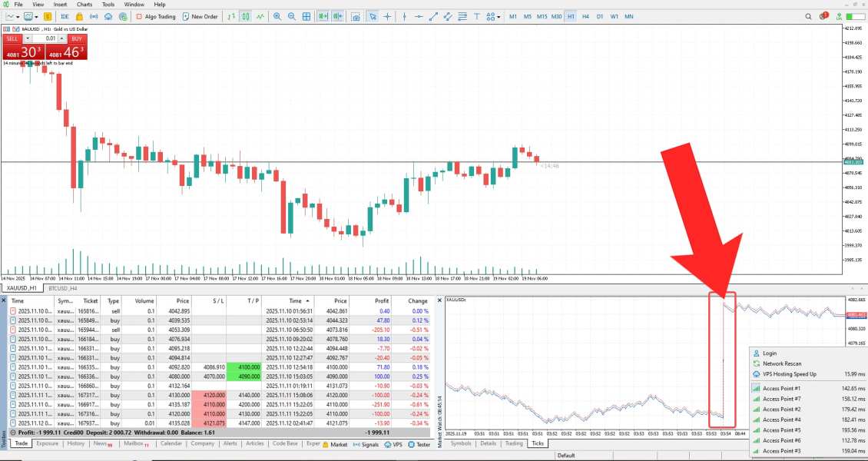Click the zoom in magnifier icon

point(277,17)
